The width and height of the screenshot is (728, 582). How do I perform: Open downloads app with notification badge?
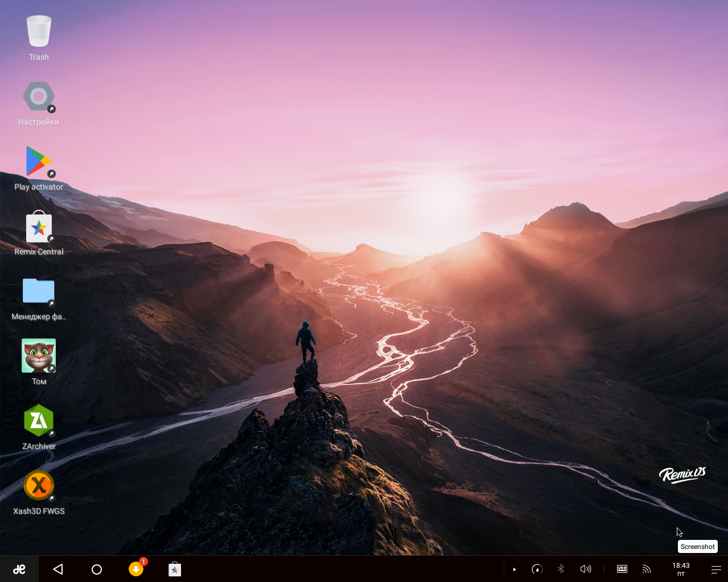(x=136, y=569)
